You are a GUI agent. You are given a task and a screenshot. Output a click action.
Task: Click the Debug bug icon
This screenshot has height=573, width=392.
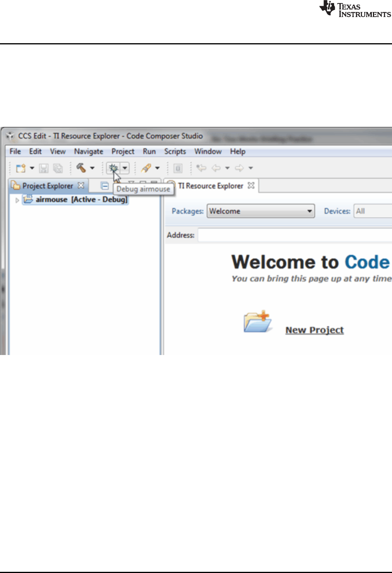(114, 168)
